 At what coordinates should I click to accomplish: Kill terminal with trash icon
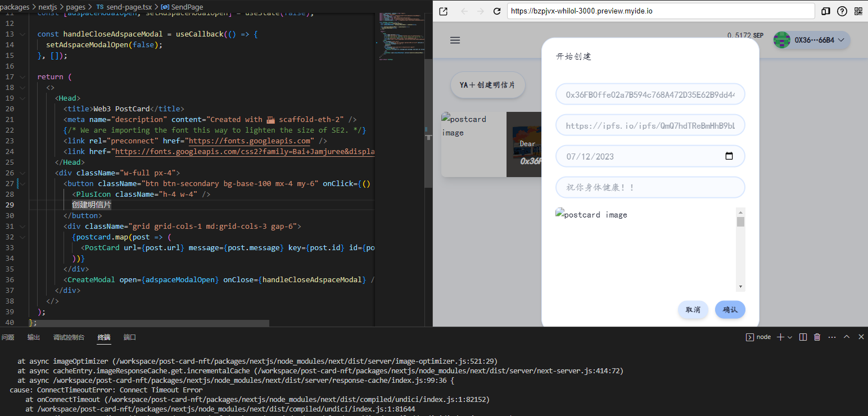click(x=817, y=337)
